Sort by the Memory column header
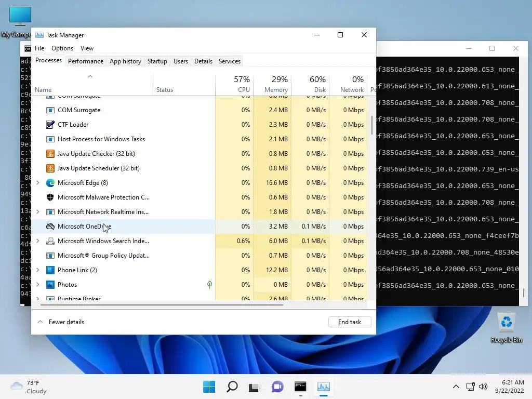The height and width of the screenshot is (399, 532). [x=272, y=84]
